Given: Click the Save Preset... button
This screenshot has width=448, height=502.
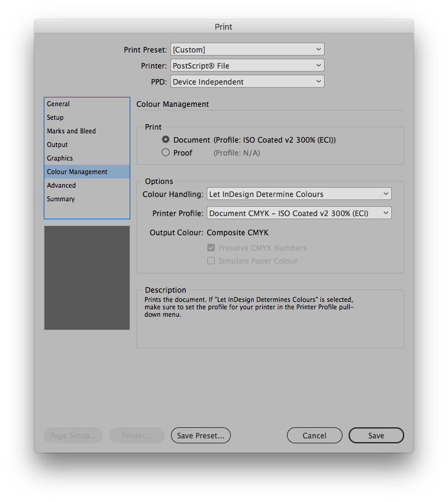Looking at the screenshot, I should [201, 435].
